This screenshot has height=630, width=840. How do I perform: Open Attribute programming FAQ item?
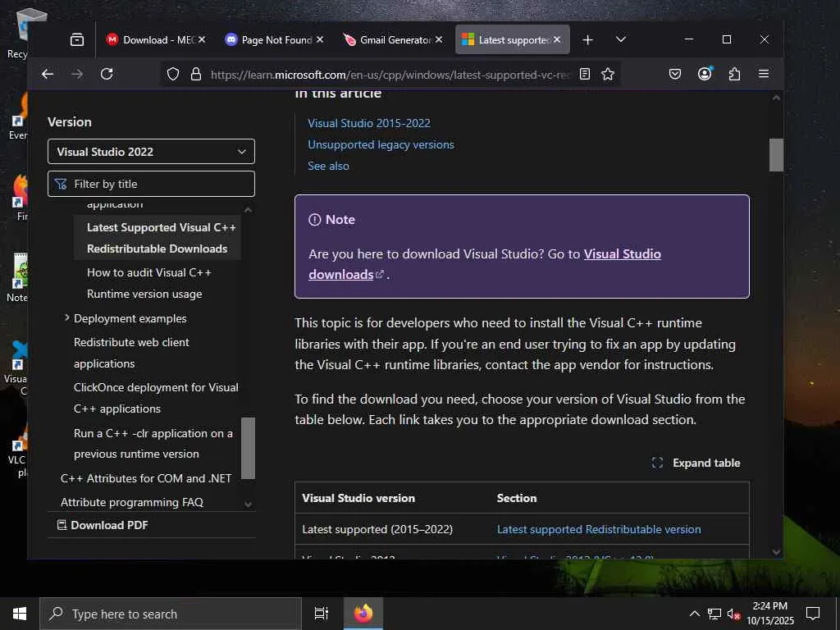coord(132,502)
